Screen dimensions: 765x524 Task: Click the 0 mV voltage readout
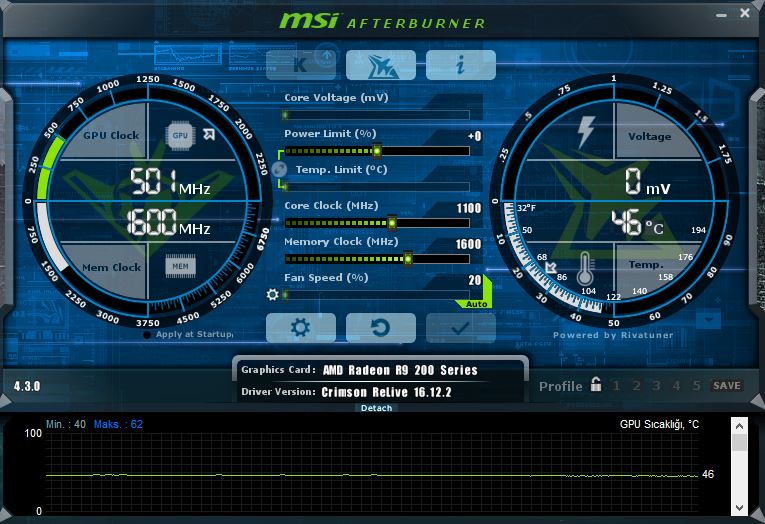tap(647, 181)
